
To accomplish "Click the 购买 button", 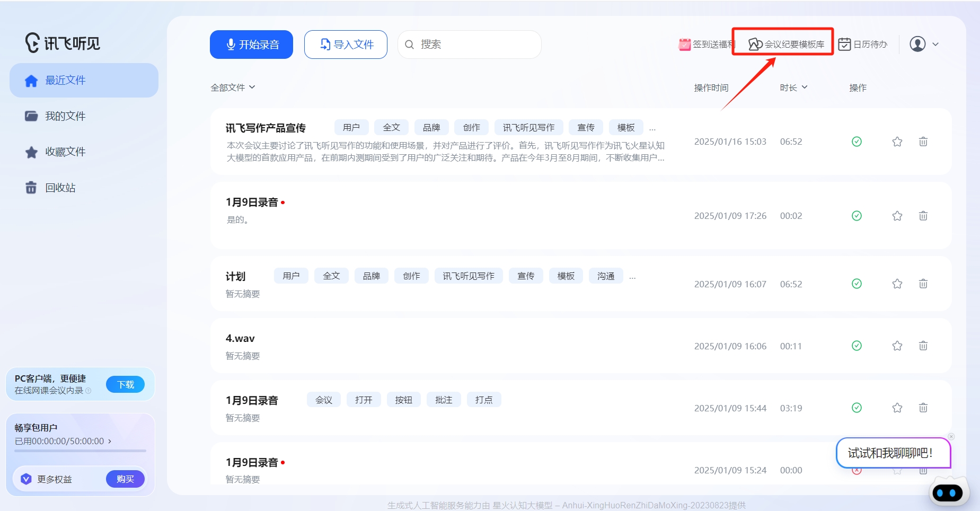I will pyautogui.click(x=126, y=479).
